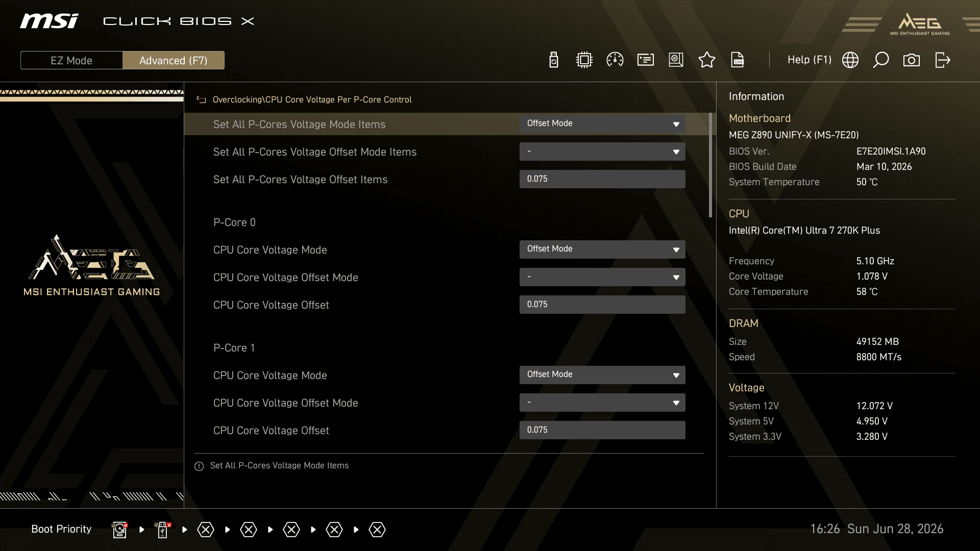Click the Boot Priority label
This screenshot has width=980, height=551.
click(x=61, y=529)
